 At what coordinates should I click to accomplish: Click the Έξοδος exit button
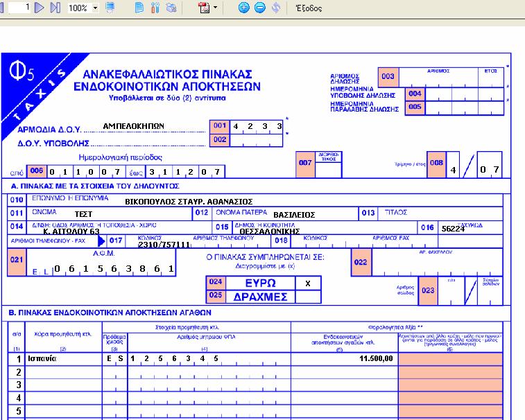point(309,8)
